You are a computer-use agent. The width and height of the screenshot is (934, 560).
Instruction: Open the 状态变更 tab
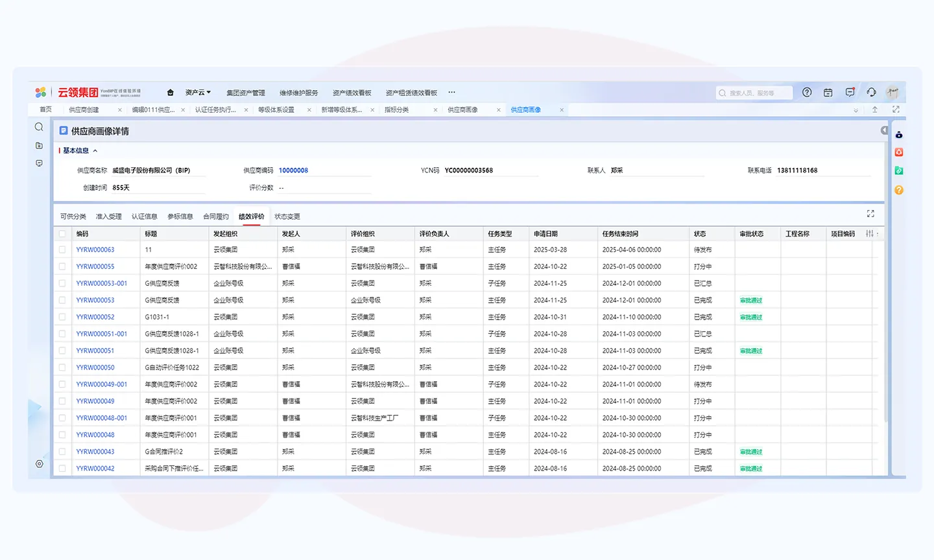(x=287, y=216)
